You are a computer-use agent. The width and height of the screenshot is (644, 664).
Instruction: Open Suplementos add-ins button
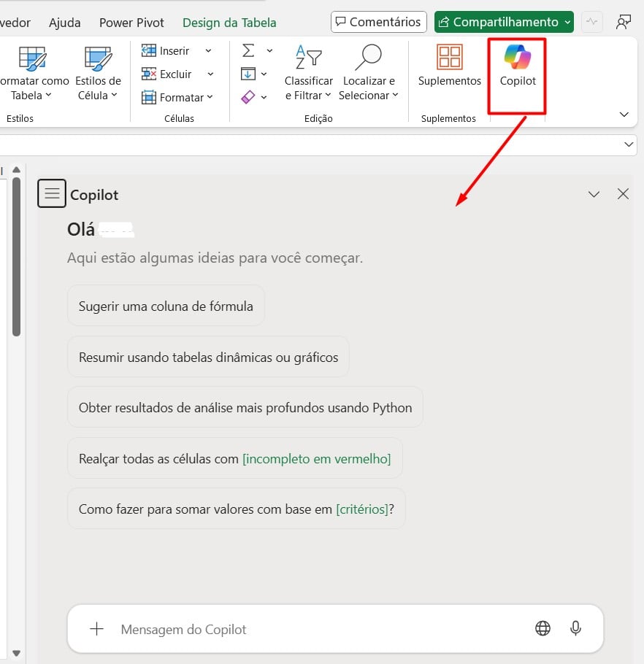(450, 66)
